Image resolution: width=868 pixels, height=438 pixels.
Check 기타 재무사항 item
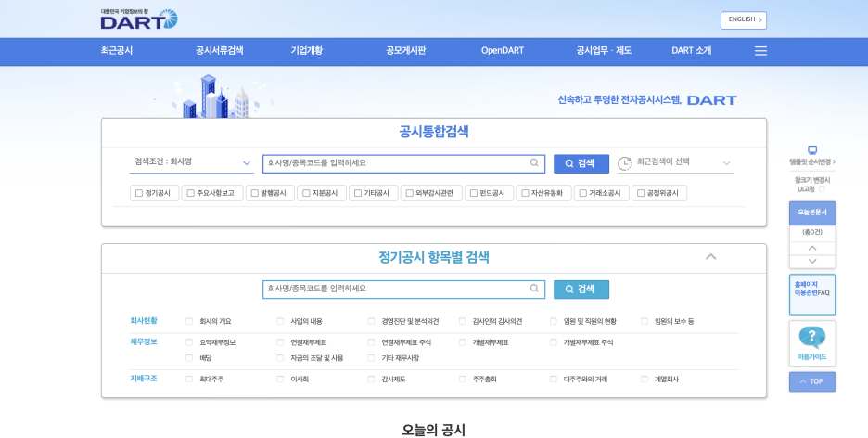pos(371,358)
